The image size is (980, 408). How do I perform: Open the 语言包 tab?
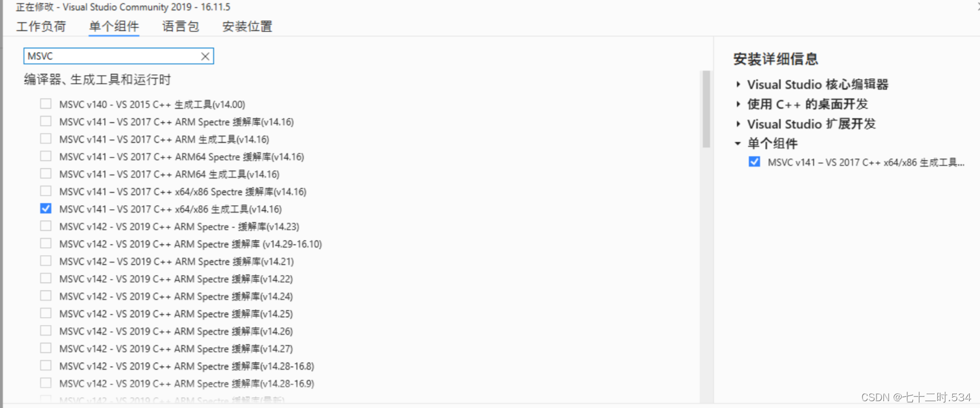click(x=180, y=26)
